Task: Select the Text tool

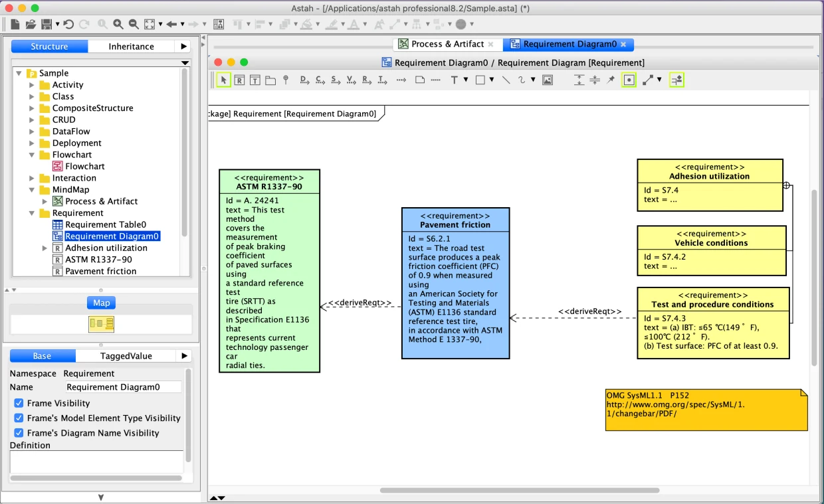Action: (x=455, y=80)
